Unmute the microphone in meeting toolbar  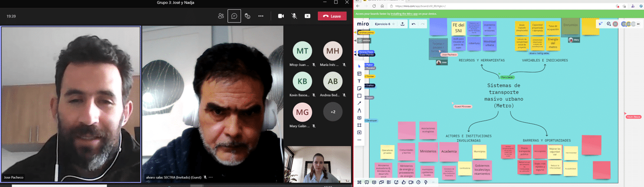[x=294, y=16]
